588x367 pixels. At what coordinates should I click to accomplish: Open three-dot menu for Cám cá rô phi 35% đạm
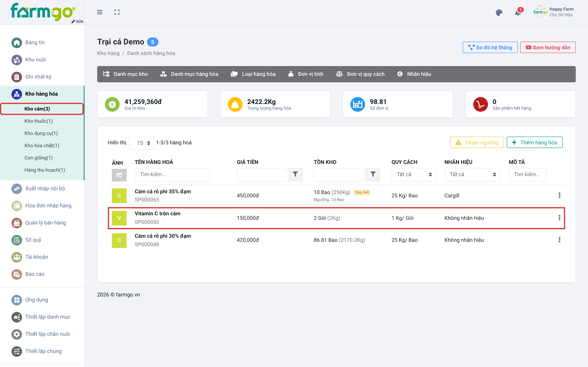pyautogui.click(x=559, y=195)
